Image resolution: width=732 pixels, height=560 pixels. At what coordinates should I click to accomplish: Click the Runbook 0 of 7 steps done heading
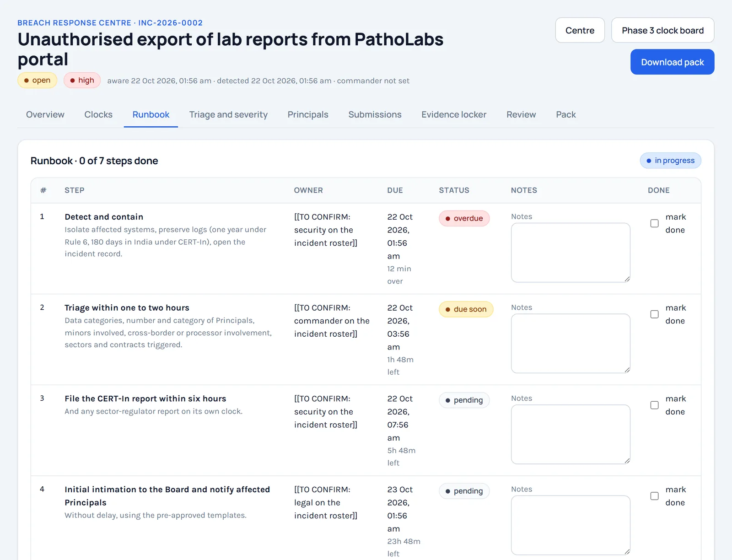point(94,161)
